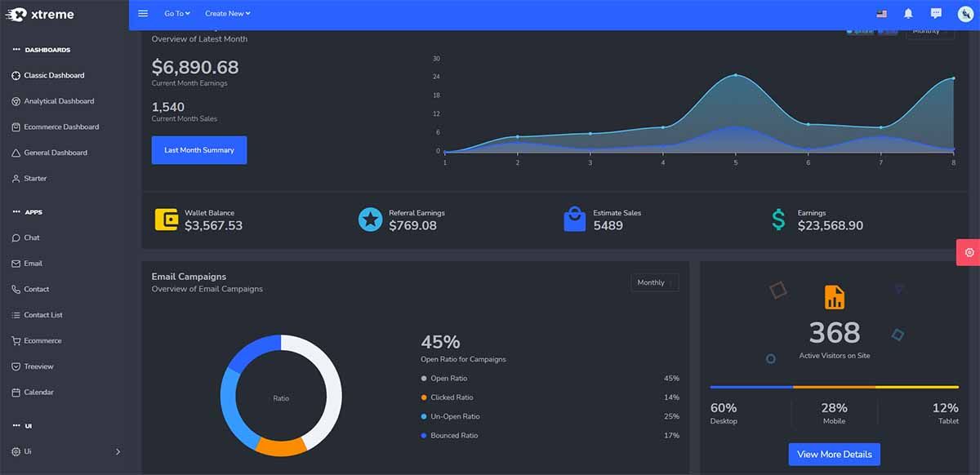This screenshot has width=980, height=475.
Task: Click the Email envelope sidebar icon
Action: [16, 264]
